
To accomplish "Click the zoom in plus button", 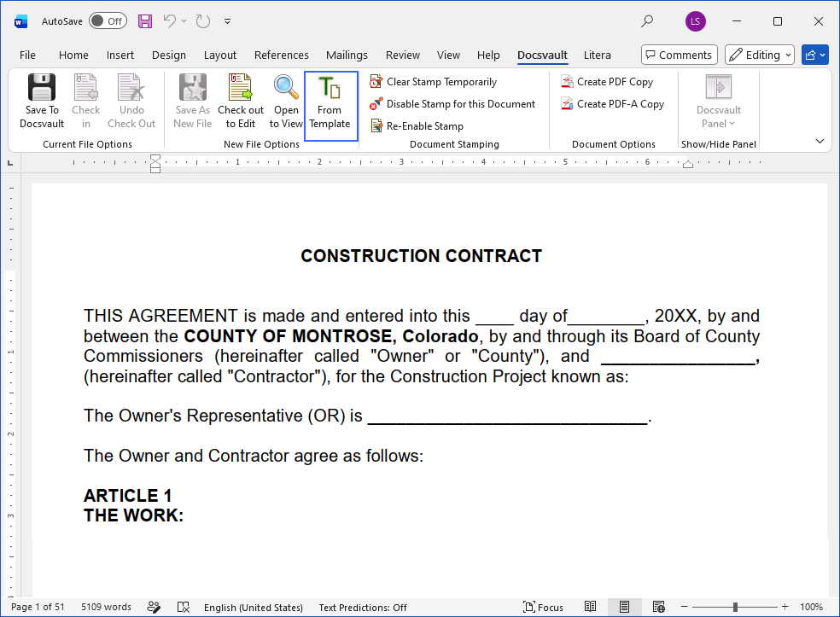I will pos(785,607).
